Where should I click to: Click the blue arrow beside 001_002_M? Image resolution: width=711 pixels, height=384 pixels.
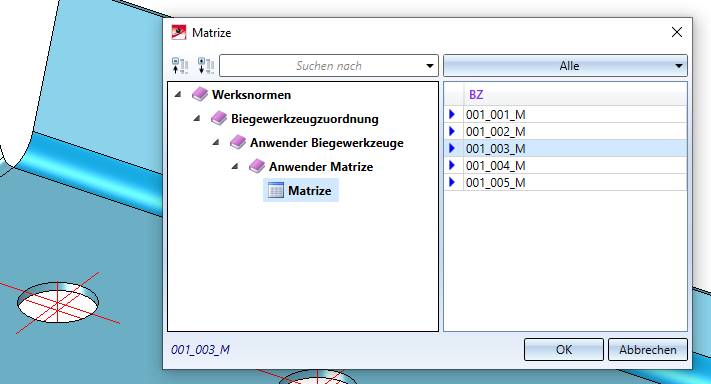[x=452, y=131]
